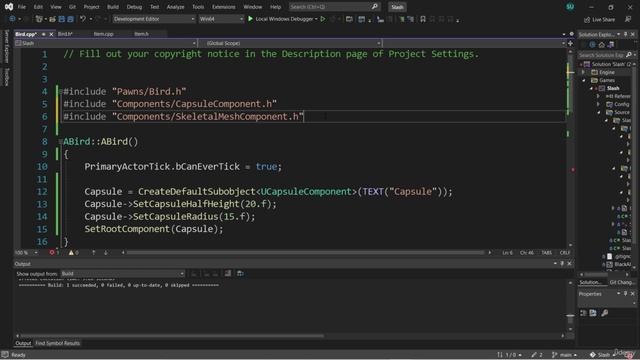This screenshot has height=360, width=640.
Task: Click the Output panel horizontal scrollbar
Action: click(x=171, y=336)
